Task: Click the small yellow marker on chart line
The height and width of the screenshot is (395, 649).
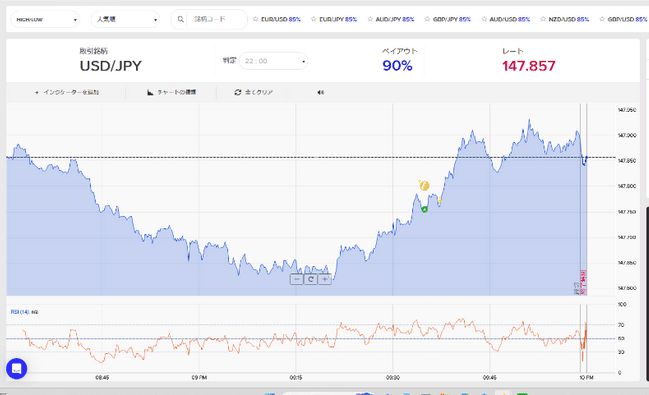Action: (x=440, y=201)
